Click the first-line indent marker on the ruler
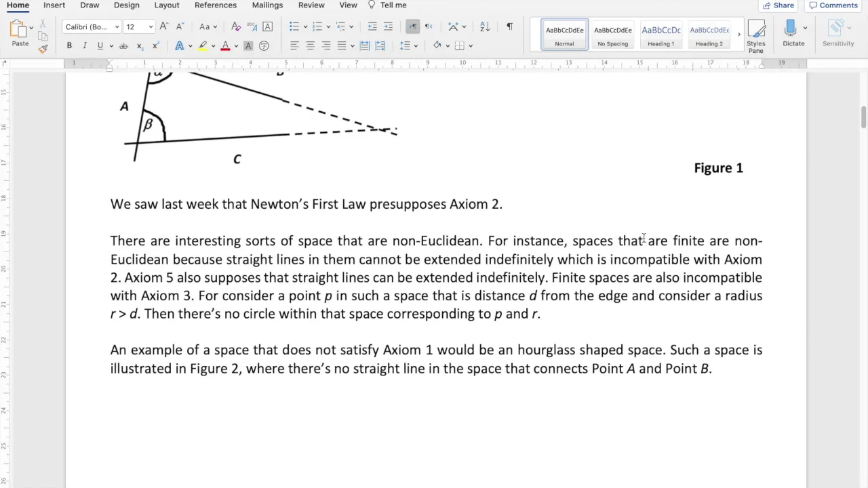Viewport: 868px width, 488px height. (x=109, y=61)
